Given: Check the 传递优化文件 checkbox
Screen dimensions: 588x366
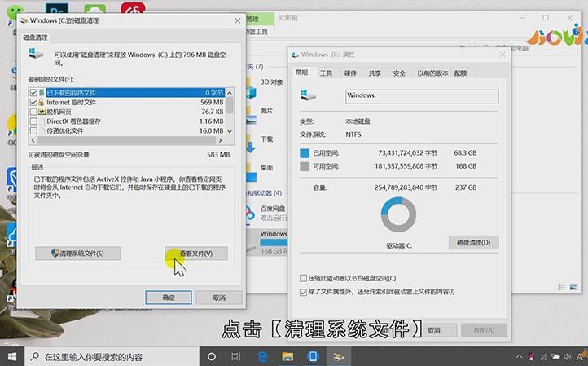Looking at the screenshot, I should pyautogui.click(x=33, y=130).
